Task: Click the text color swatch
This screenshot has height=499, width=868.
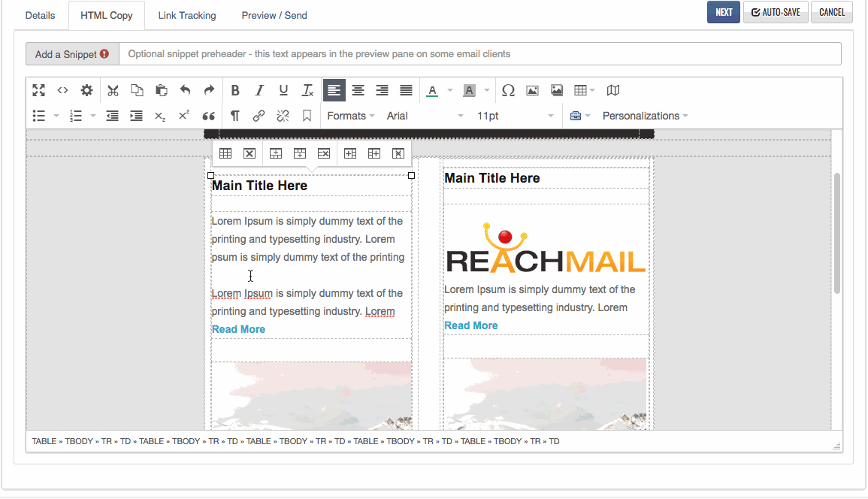Action: [432, 90]
